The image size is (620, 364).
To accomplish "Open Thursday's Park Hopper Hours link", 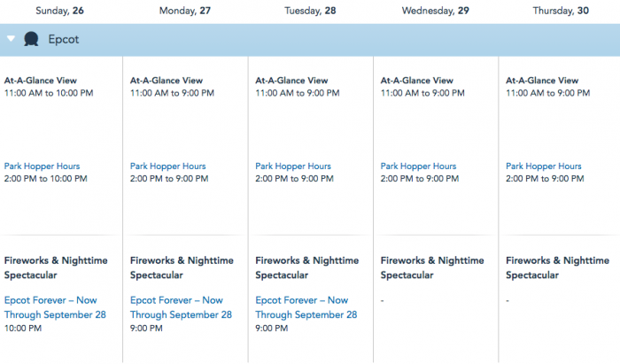I will pos(544,166).
